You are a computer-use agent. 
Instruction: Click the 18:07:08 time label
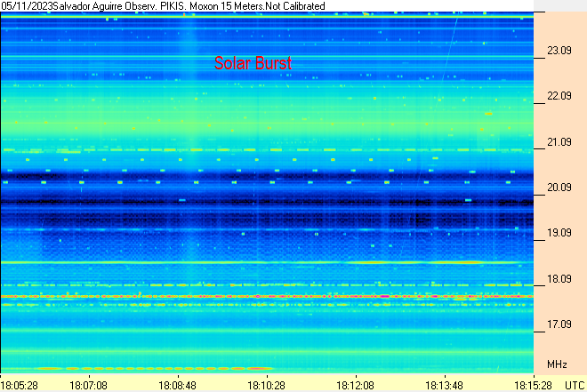pos(88,385)
